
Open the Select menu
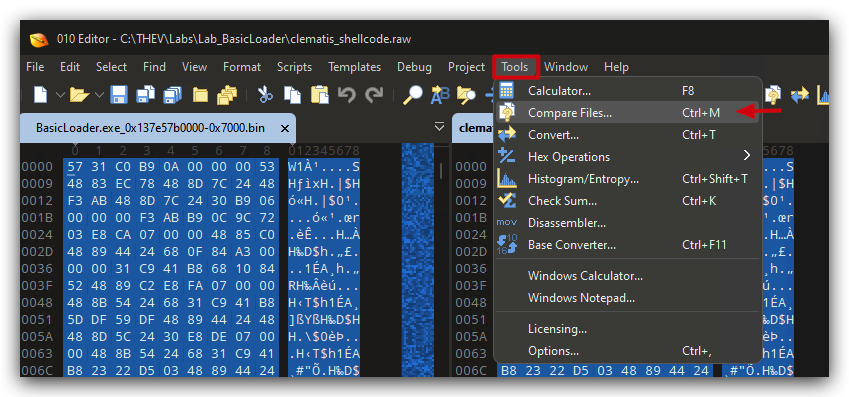click(x=112, y=67)
